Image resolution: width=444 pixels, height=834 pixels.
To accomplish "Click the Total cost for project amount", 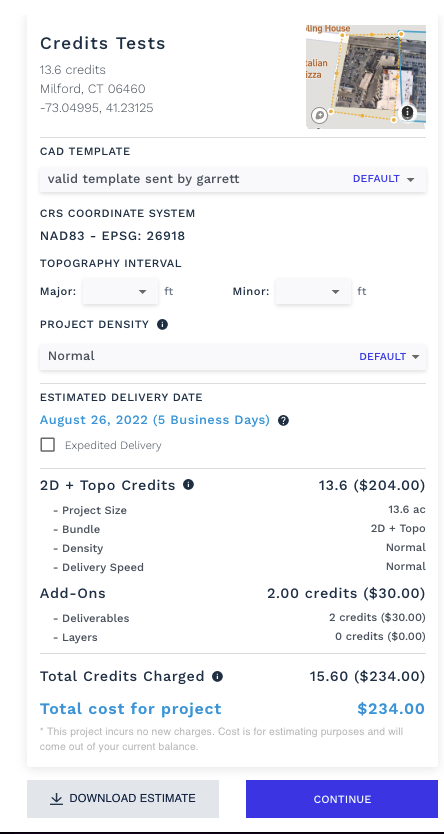I will (391, 709).
